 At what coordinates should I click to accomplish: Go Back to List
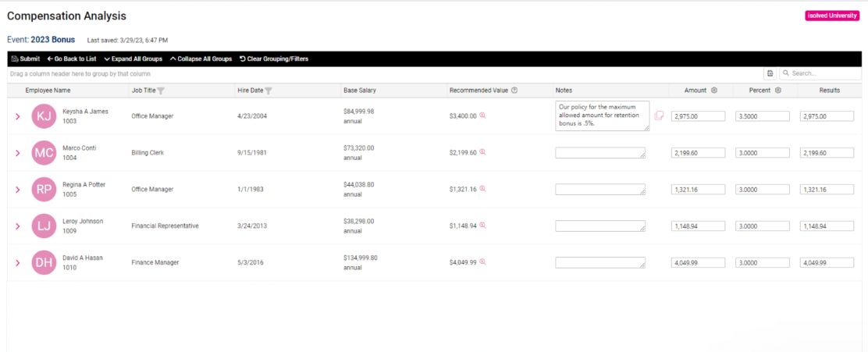point(72,59)
